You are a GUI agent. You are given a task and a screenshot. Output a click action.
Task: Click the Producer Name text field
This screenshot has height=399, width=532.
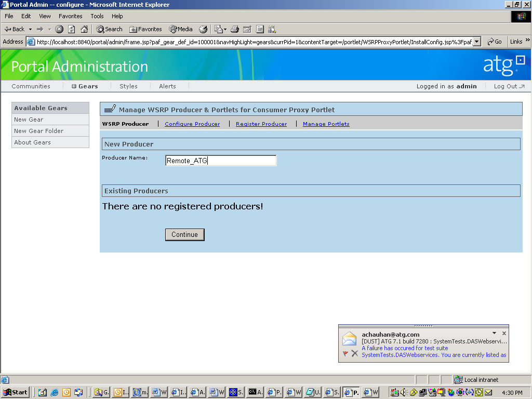tap(221, 161)
